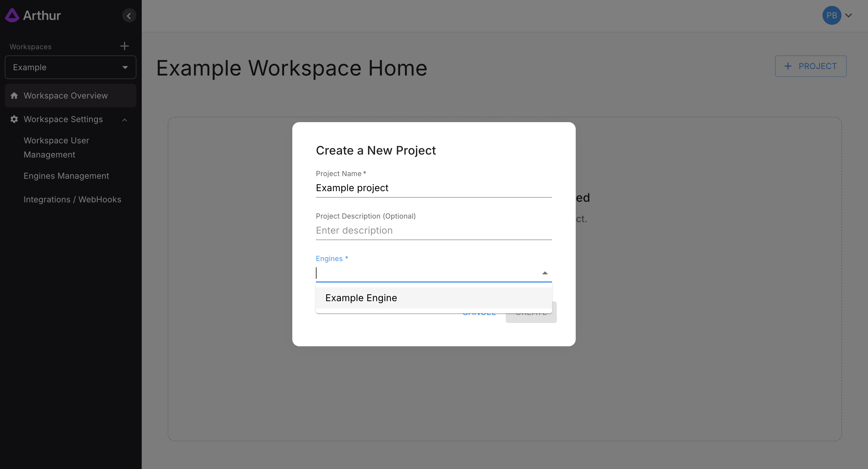This screenshot has height=469, width=868.
Task: Click the Workspace Overview home icon
Action: (14, 96)
